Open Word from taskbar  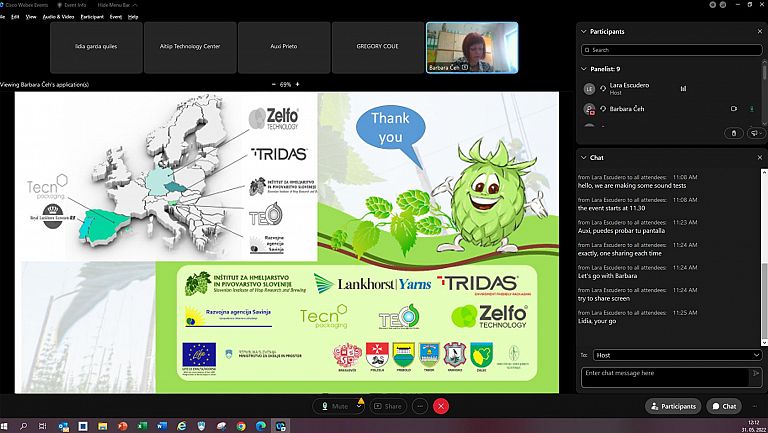point(162,426)
